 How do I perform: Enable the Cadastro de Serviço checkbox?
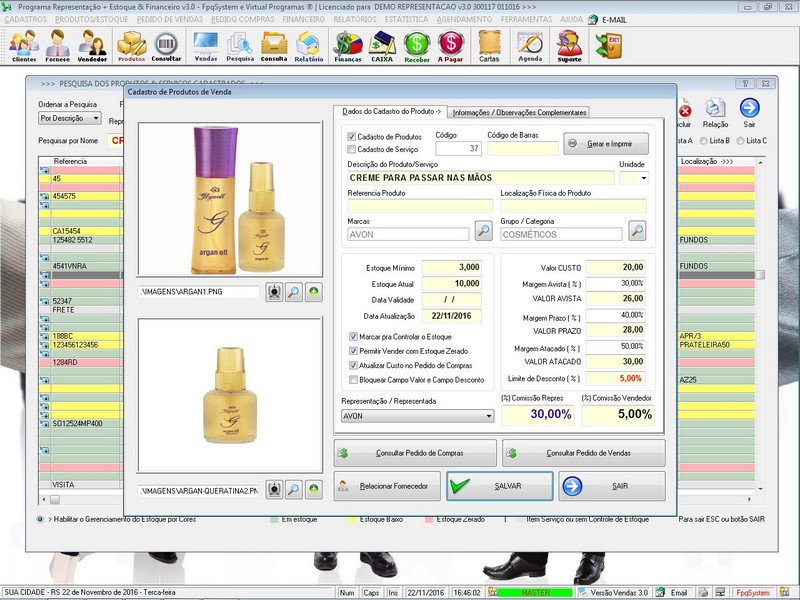(x=351, y=149)
